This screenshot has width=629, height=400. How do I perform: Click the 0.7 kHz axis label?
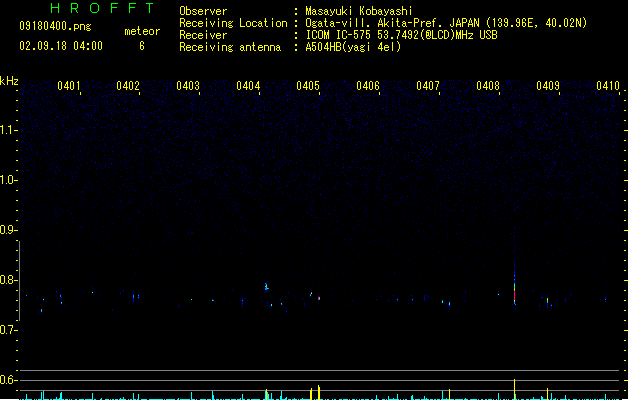8,330
